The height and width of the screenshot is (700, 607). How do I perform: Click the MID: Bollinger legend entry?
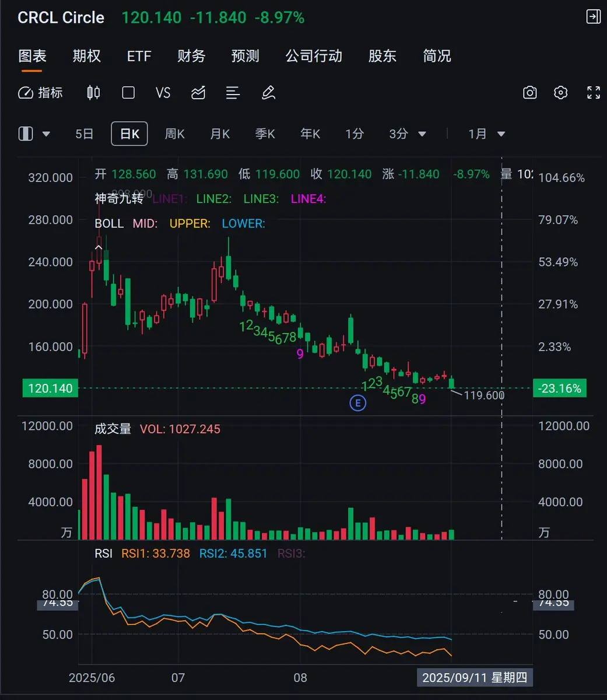tap(145, 223)
